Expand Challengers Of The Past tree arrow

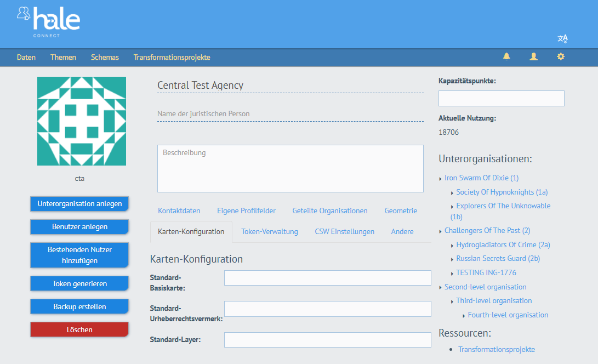pos(441,231)
